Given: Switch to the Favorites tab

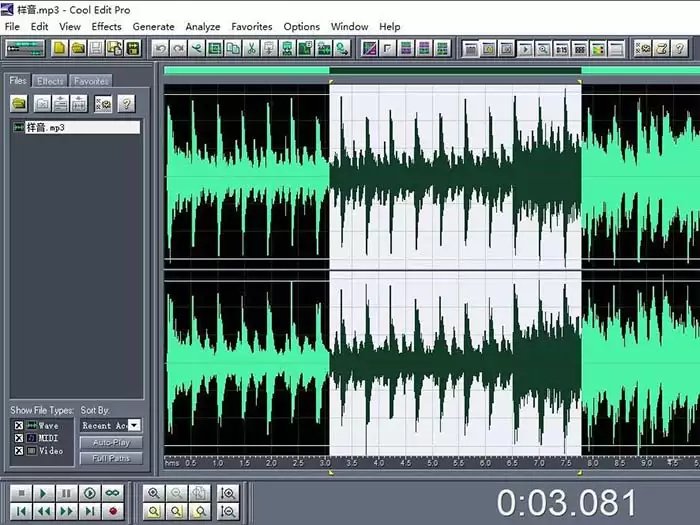Looking at the screenshot, I should click(91, 81).
